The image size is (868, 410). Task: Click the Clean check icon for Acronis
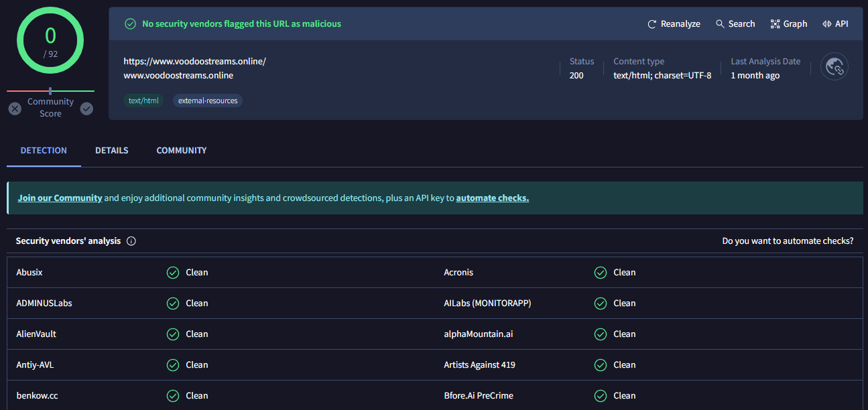click(601, 273)
